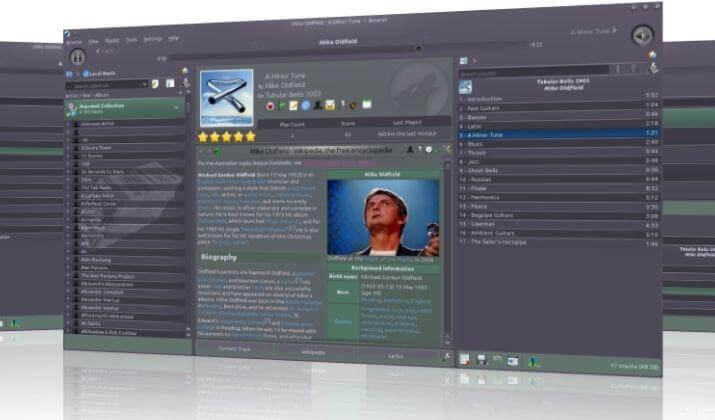Click the yellow note edit icon under track info
The width and height of the screenshot is (715, 420).
tap(293, 106)
